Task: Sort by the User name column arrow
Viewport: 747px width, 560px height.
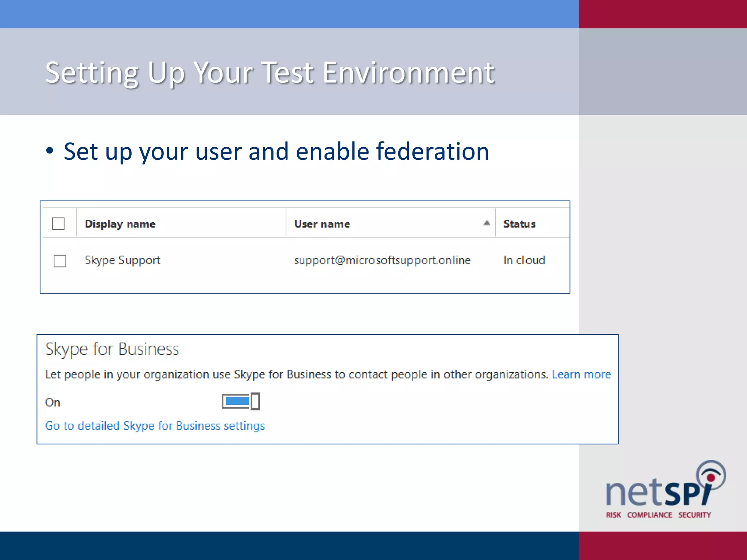Action: click(x=487, y=223)
